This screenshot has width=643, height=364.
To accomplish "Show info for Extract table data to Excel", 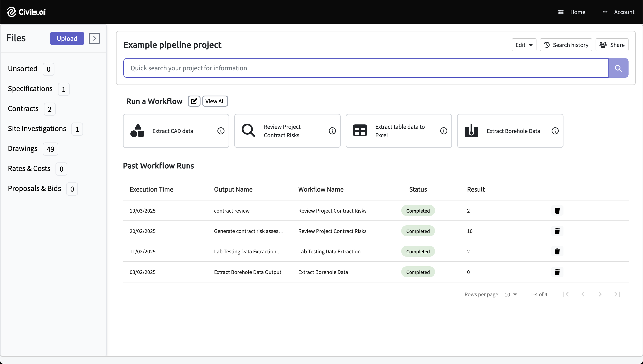I will coord(444,131).
